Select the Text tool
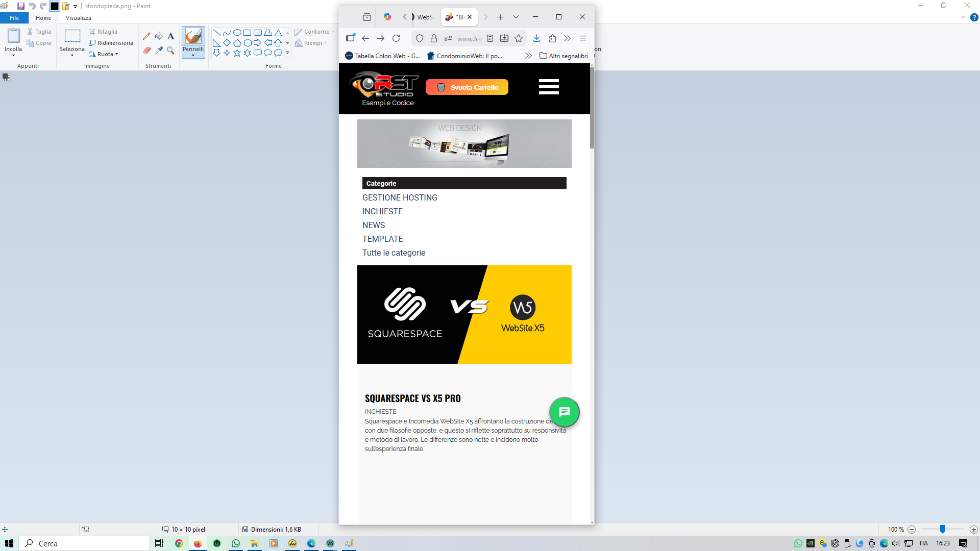Screen dimensions: 980x551 [170, 36]
